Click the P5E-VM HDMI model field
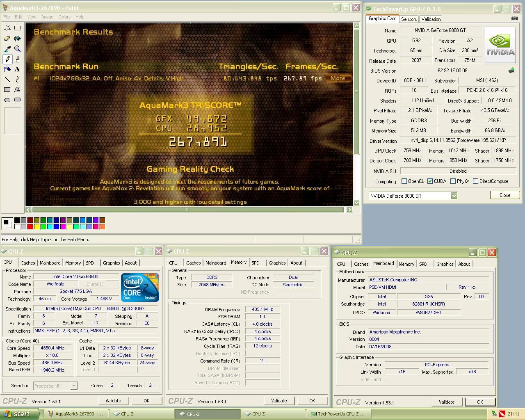The image size is (525, 420). [x=406, y=287]
